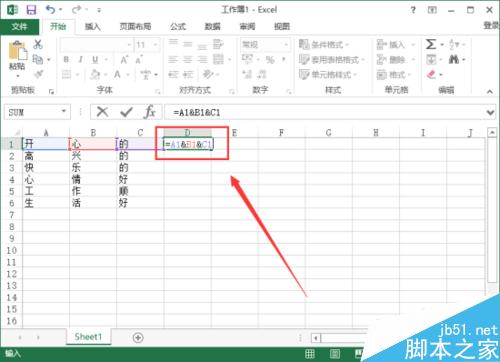Open Conditional Formatting menu

click(x=324, y=44)
